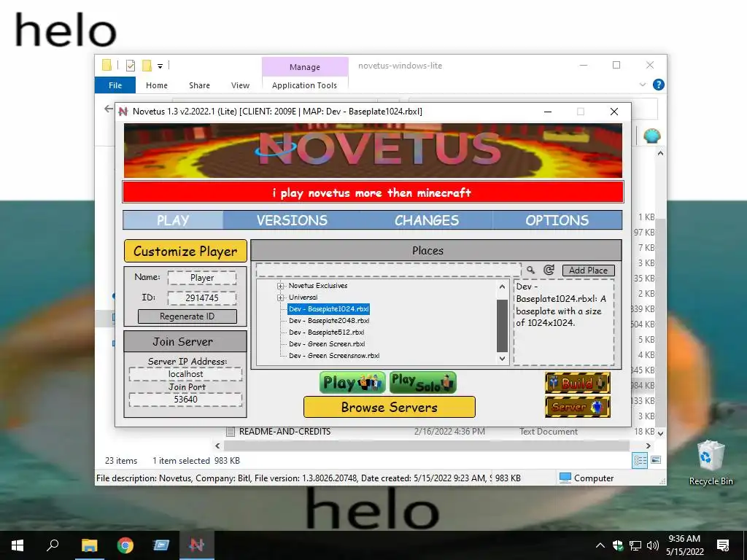Switch Explorer to large icons view
747x560 pixels.
coord(656,460)
